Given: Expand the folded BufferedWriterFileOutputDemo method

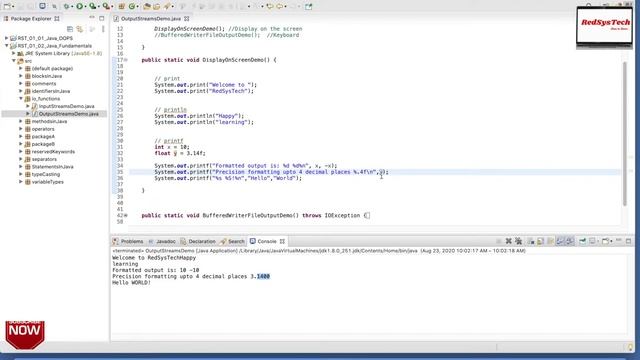Looking at the screenshot, I should pos(126,215).
